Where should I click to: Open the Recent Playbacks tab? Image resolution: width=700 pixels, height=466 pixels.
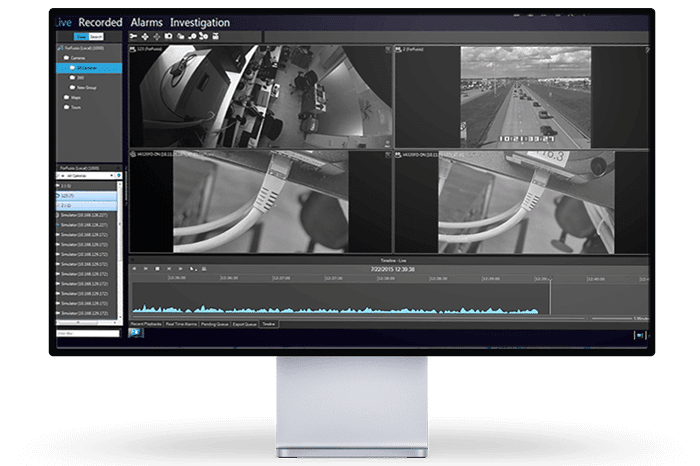pyautogui.click(x=146, y=324)
